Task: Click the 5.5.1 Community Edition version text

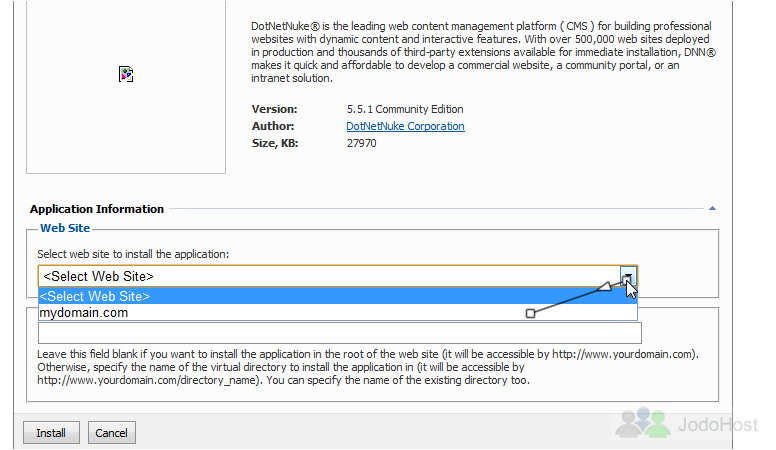Action: 405,109
